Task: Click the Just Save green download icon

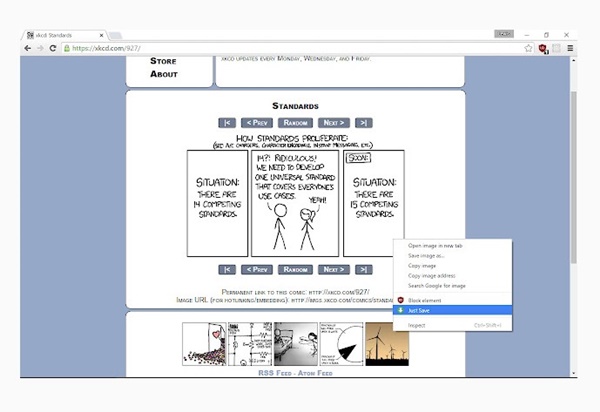Action: (401, 310)
